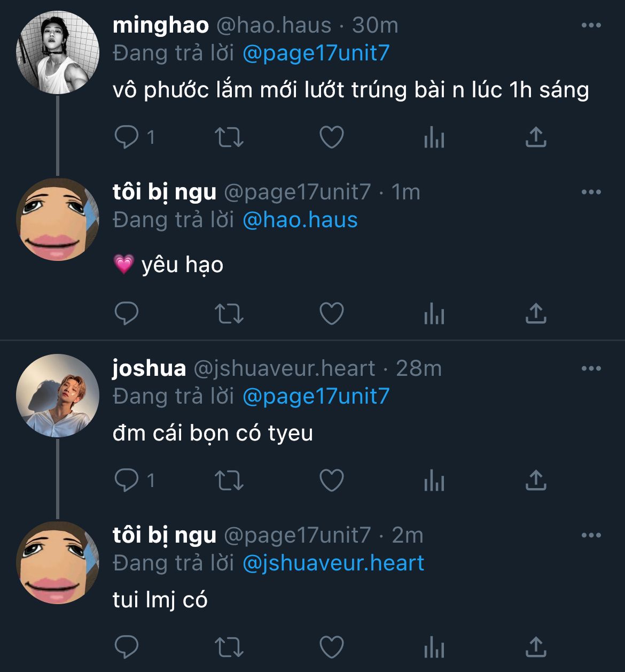Image resolution: width=625 pixels, height=672 pixels.
Task: Open more options on "yêu hạo" tweet
Action: tap(591, 192)
